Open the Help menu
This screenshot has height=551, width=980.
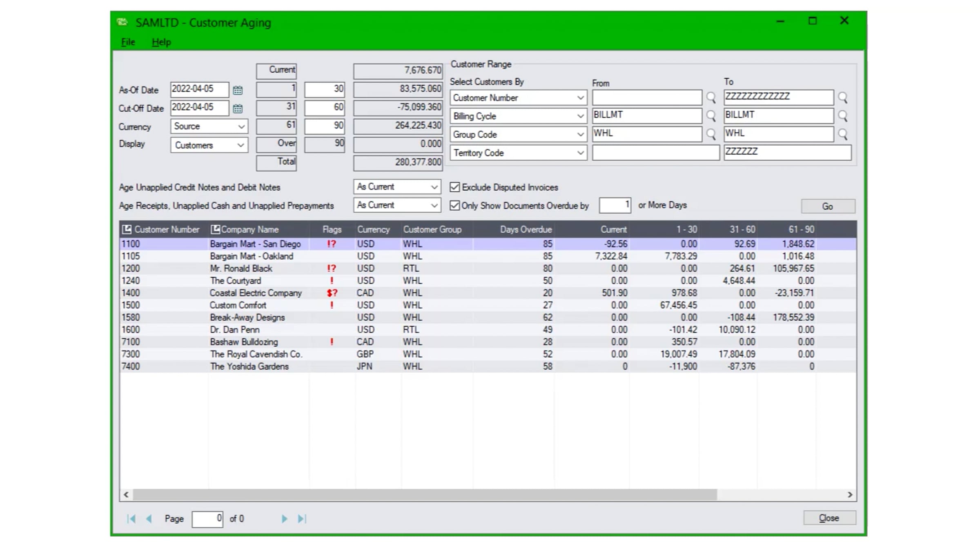pyautogui.click(x=161, y=42)
